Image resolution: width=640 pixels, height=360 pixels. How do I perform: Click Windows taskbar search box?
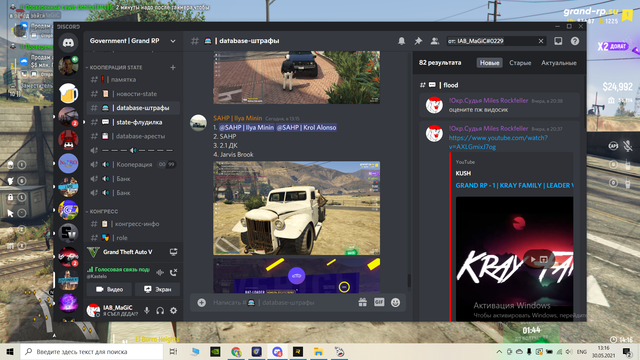(92, 351)
